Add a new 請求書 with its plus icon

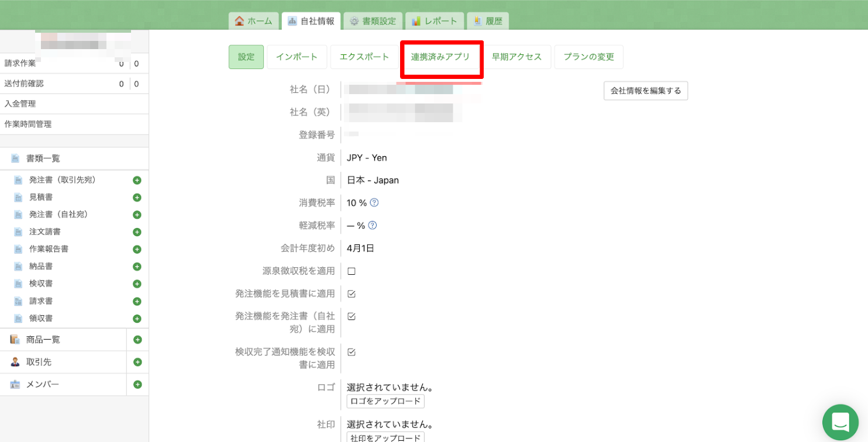click(137, 301)
